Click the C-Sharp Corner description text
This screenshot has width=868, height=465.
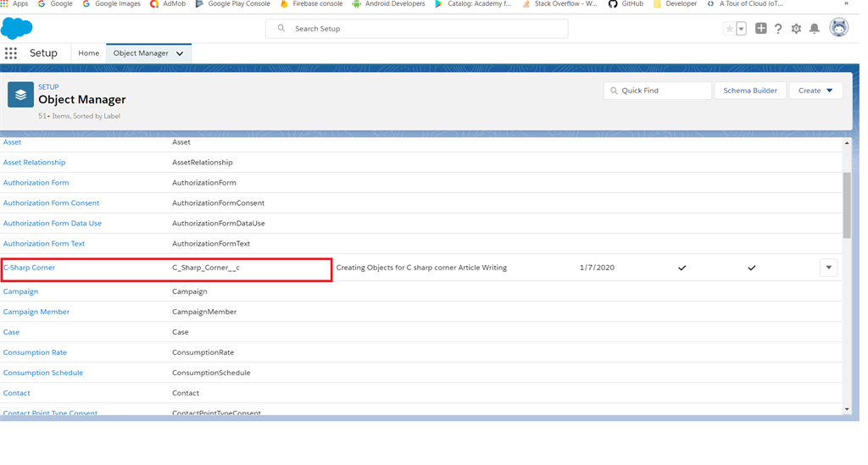point(421,268)
